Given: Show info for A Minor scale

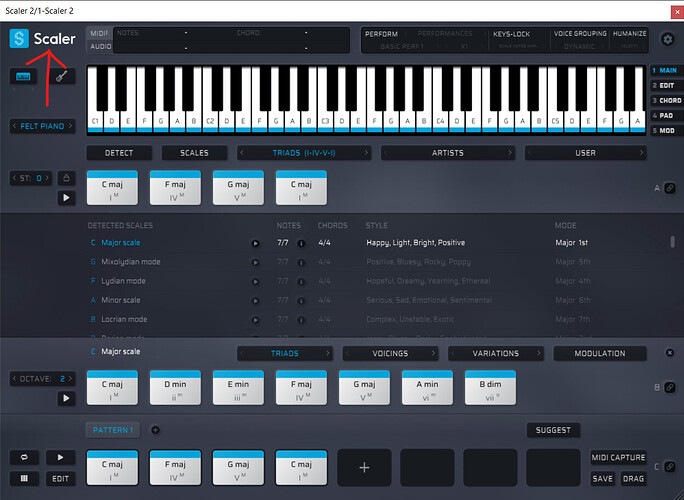Looking at the screenshot, I should (301, 301).
